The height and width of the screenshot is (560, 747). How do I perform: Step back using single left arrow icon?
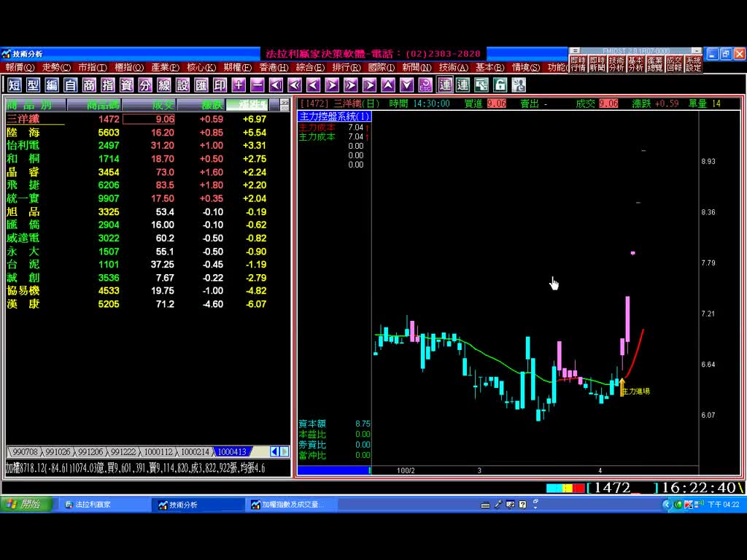[313, 85]
